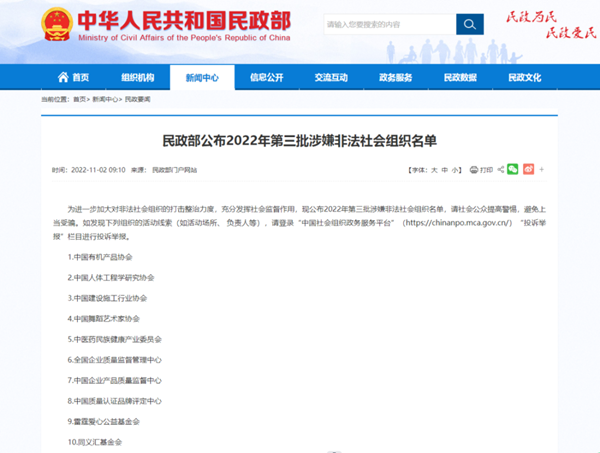Expand more share options plus icon
600x453 pixels.
542,170
